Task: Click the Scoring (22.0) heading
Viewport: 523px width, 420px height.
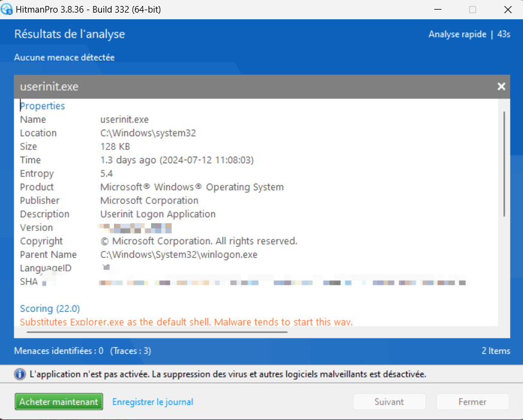Action: (x=50, y=308)
